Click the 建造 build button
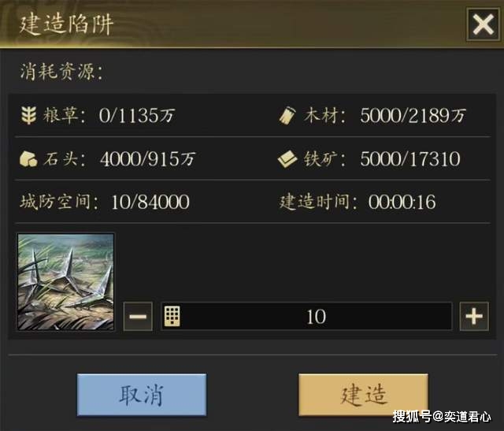The image size is (504, 431). [364, 395]
